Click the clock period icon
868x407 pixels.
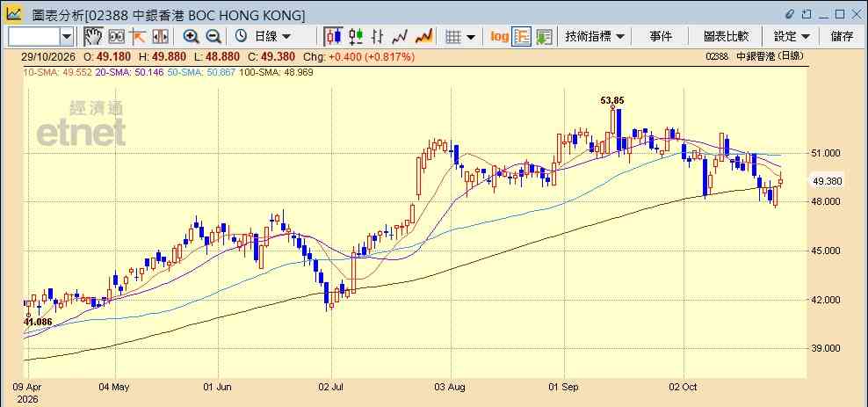click(241, 37)
